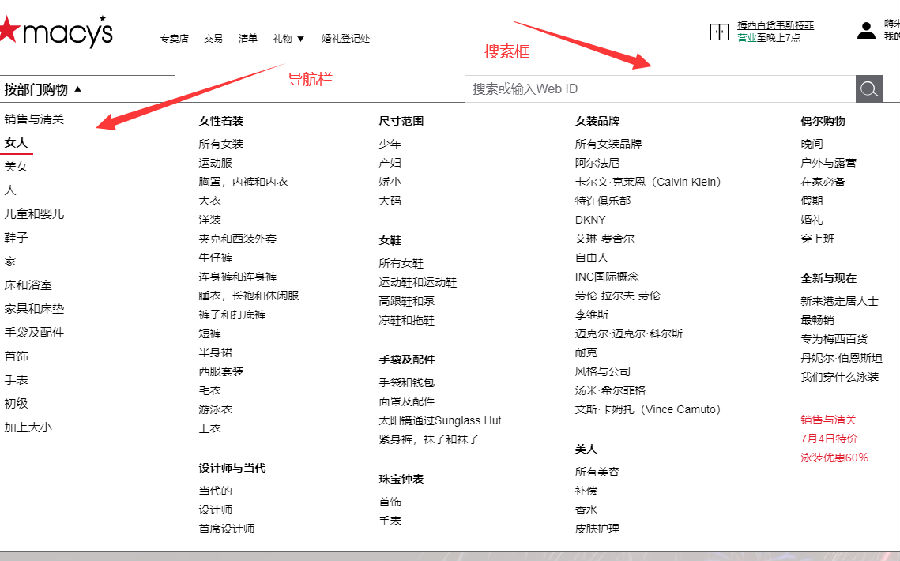Collapse the 按部门购物 menu
The image size is (900, 561).
click(x=42, y=90)
